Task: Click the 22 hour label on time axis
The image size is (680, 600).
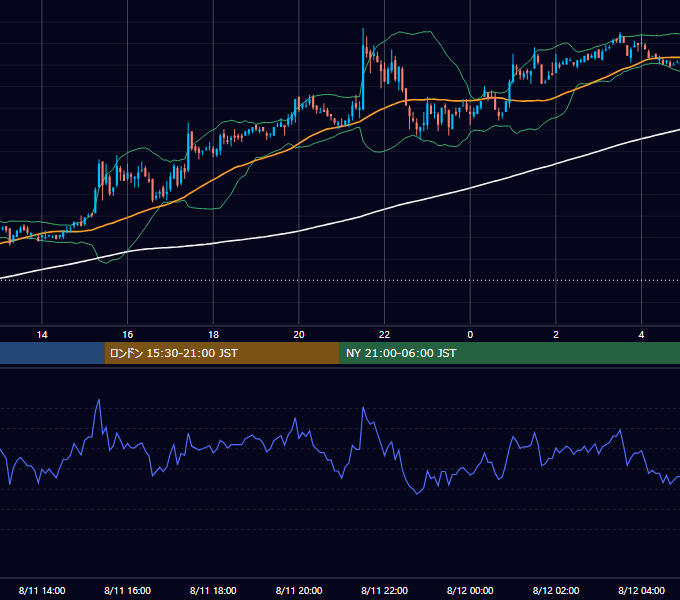Action: click(384, 335)
